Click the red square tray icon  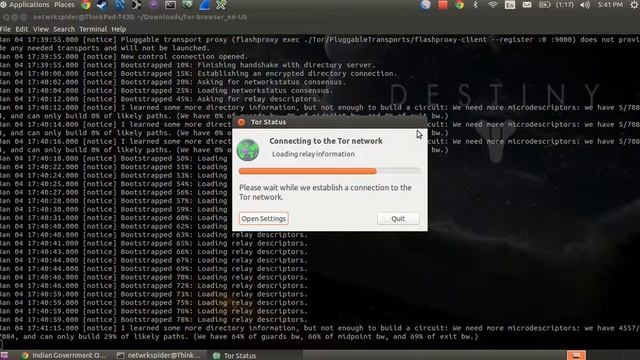click(442, 5)
